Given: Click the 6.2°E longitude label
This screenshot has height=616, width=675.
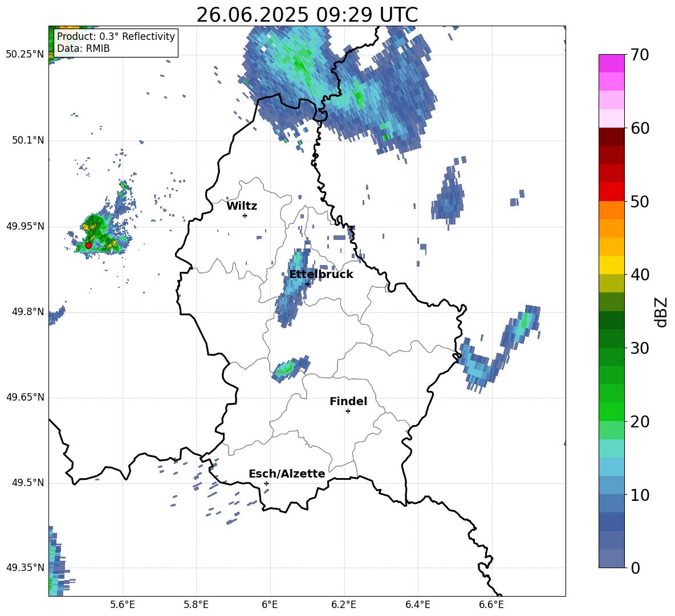Looking at the screenshot, I should click(x=344, y=605).
